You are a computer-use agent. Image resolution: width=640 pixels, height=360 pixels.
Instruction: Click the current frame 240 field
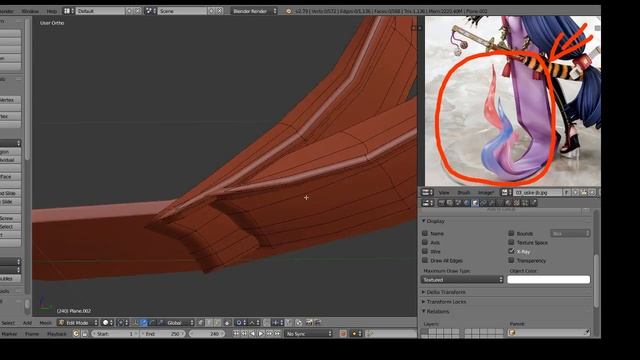(207, 334)
